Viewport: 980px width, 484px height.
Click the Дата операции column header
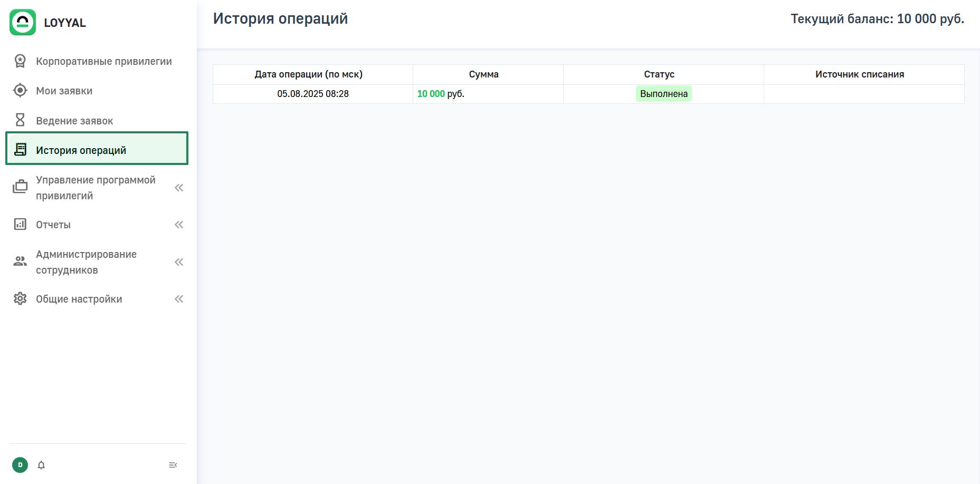[308, 74]
